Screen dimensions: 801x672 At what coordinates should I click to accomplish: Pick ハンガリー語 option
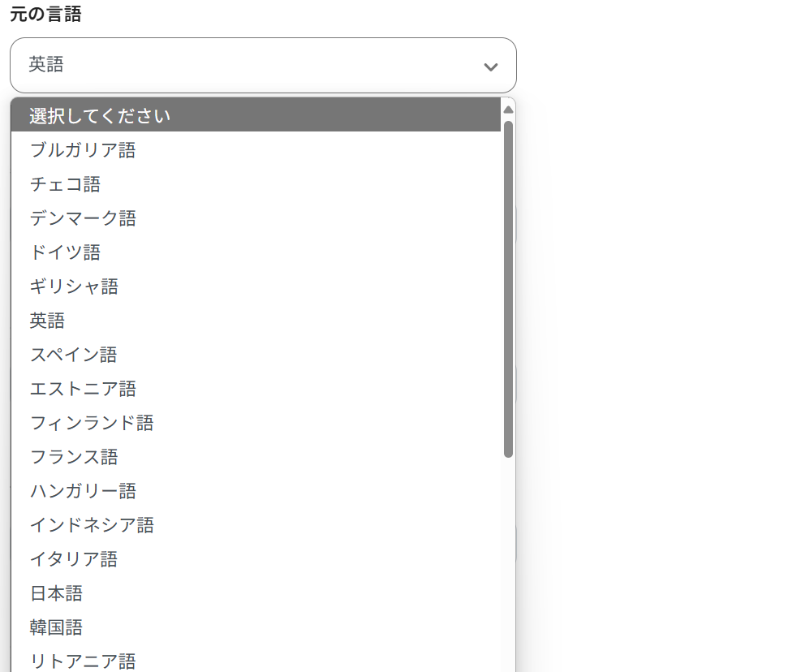(256, 490)
